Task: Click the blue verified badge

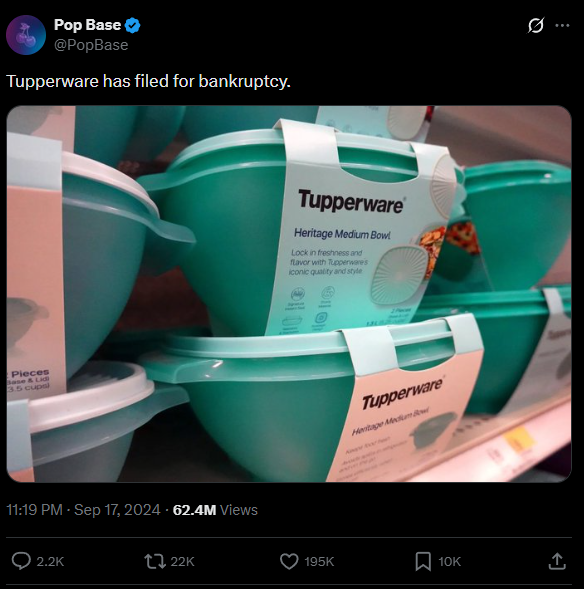Action: 133,25
